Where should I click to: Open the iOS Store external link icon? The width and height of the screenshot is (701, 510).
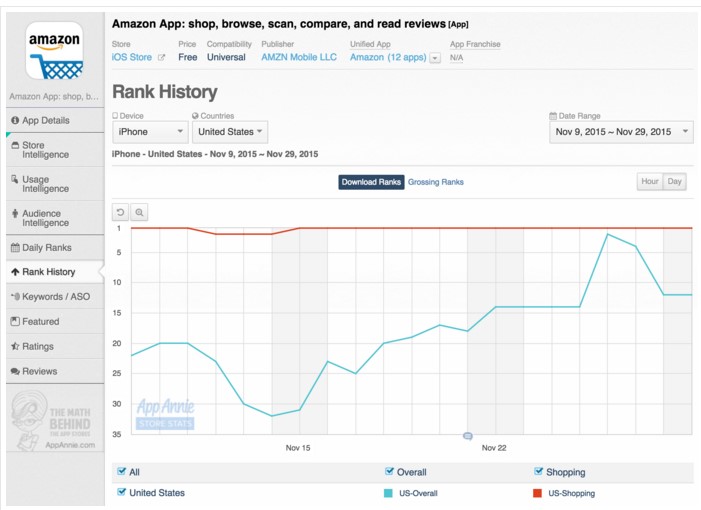pos(161,58)
